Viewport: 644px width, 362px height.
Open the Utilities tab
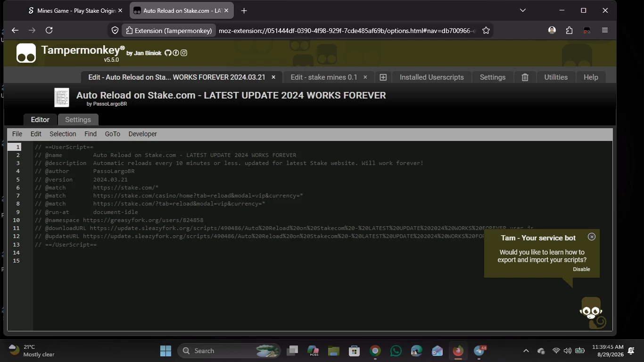pos(556,77)
